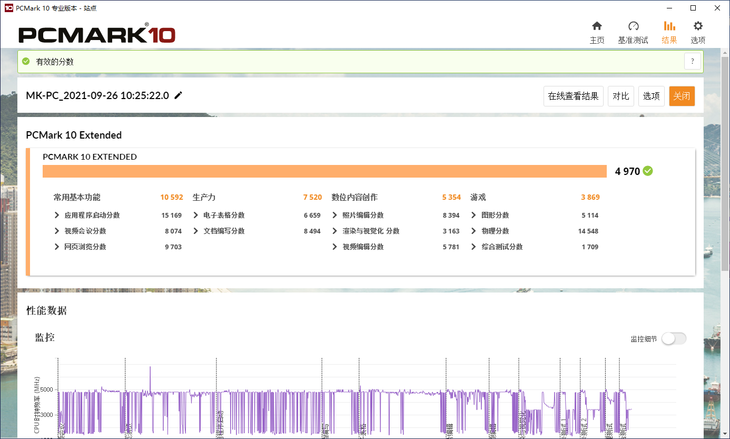Open the Options (选项) gear icon

click(x=698, y=27)
